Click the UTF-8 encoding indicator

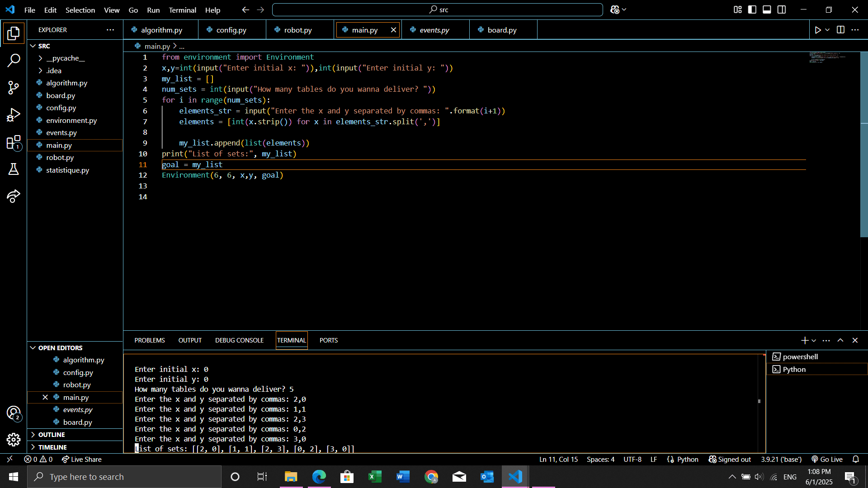pos(632,459)
